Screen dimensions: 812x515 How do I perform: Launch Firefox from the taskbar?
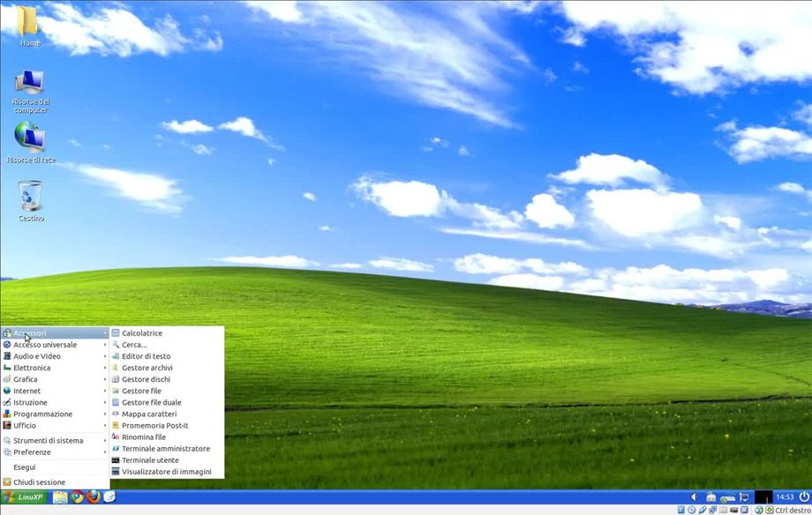(94, 496)
